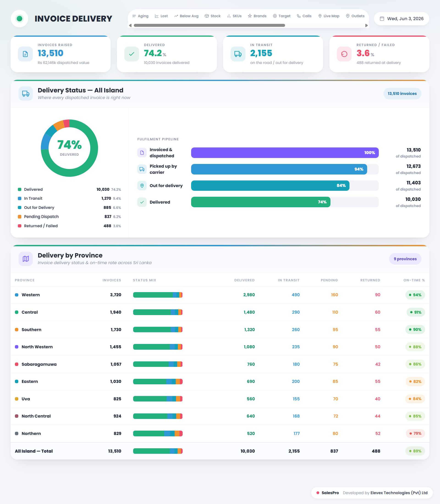Switch to the Target tab

(x=282, y=16)
